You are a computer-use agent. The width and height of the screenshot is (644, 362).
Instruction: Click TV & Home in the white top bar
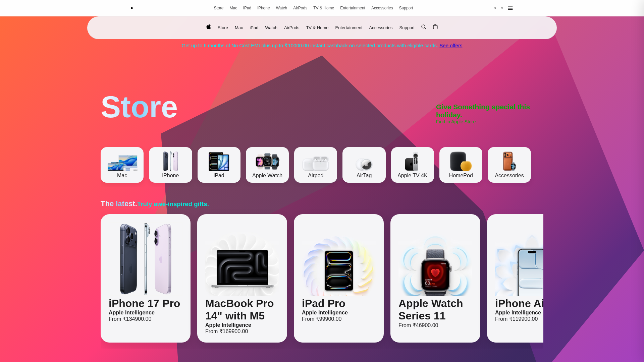point(324,8)
